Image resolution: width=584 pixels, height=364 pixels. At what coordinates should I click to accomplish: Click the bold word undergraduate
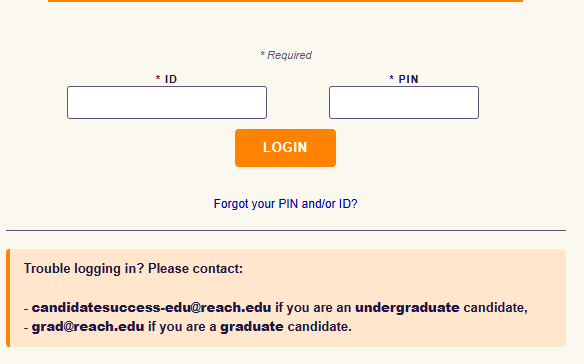[407, 308]
